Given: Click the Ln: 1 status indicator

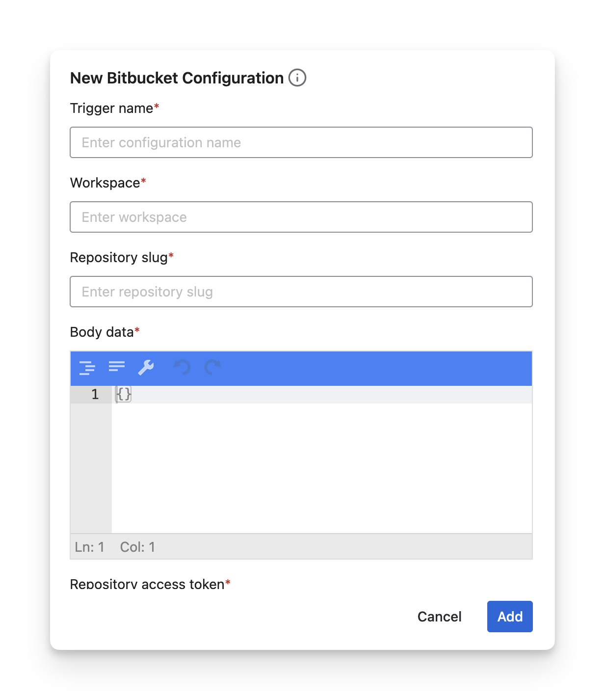Looking at the screenshot, I should (x=90, y=547).
